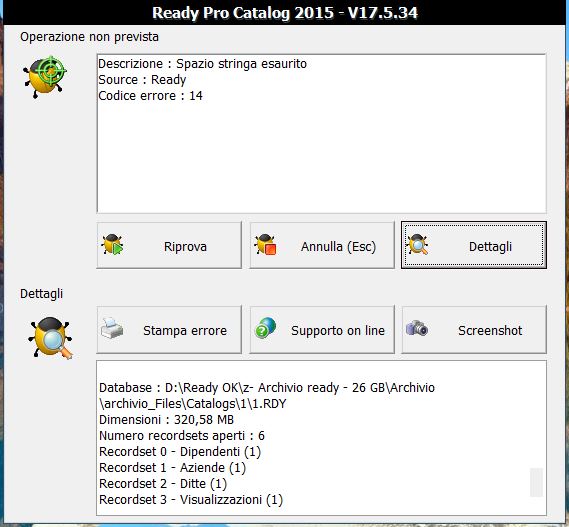Image resolution: width=569 pixels, height=527 pixels.
Task: Click the Ready Pro Catalog title bar
Action: [285, 13]
